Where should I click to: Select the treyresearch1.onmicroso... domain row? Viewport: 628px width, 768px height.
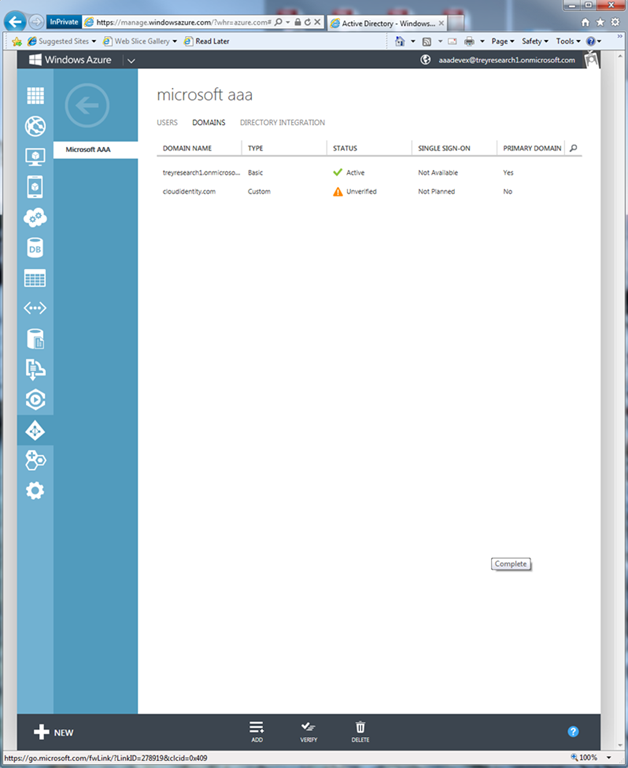pos(369,172)
